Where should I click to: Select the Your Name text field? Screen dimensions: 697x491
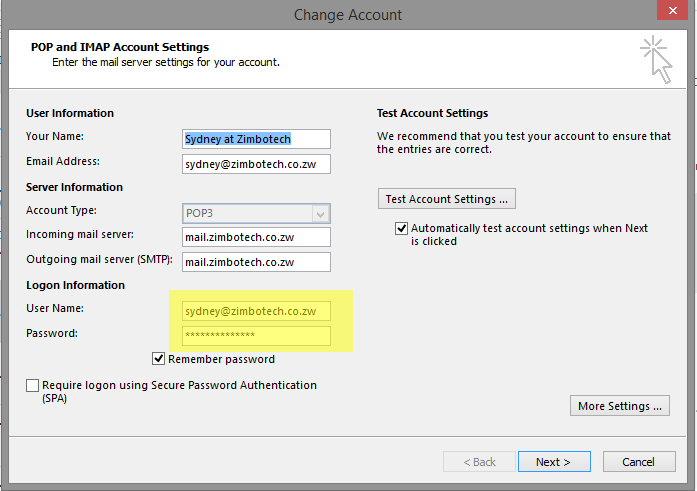[256, 139]
